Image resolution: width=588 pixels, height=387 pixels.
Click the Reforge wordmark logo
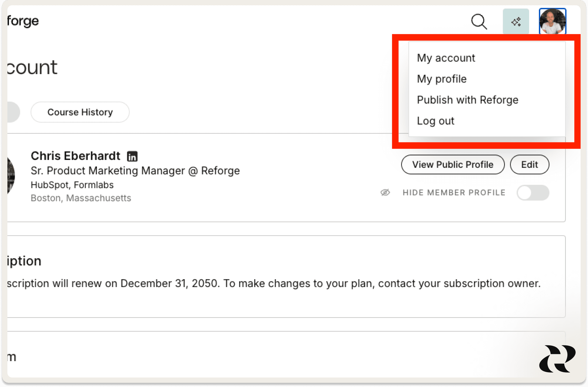23,21
